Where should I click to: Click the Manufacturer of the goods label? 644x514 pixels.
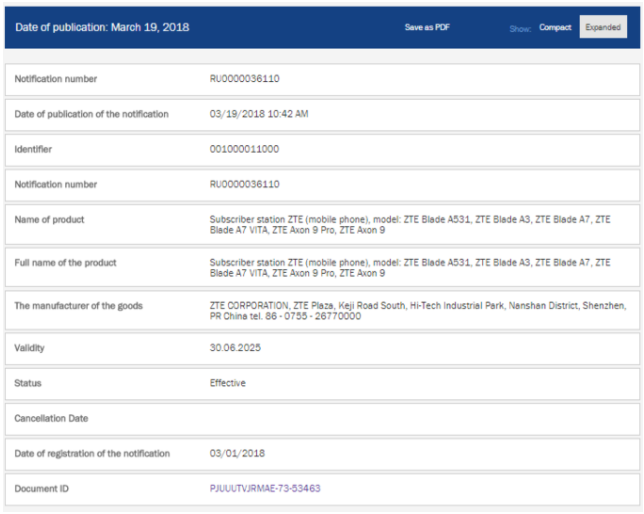(78, 305)
